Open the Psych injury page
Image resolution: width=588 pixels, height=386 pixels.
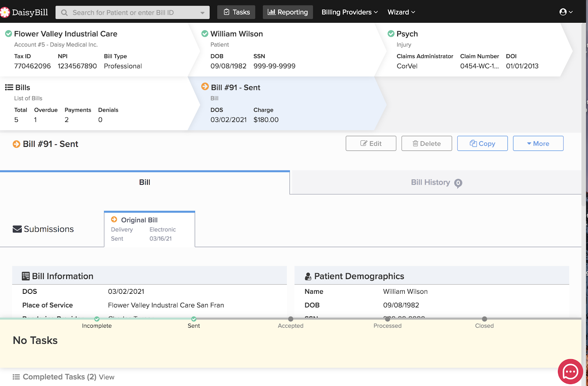click(407, 34)
